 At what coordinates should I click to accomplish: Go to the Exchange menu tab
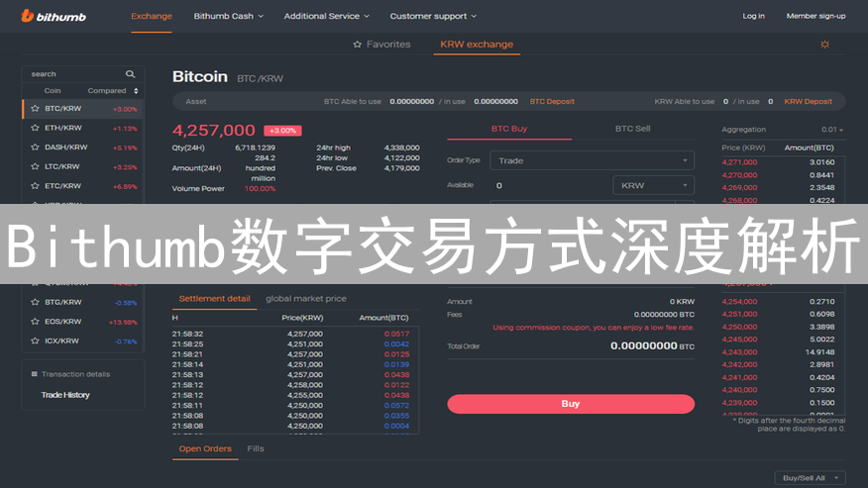(152, 16)
